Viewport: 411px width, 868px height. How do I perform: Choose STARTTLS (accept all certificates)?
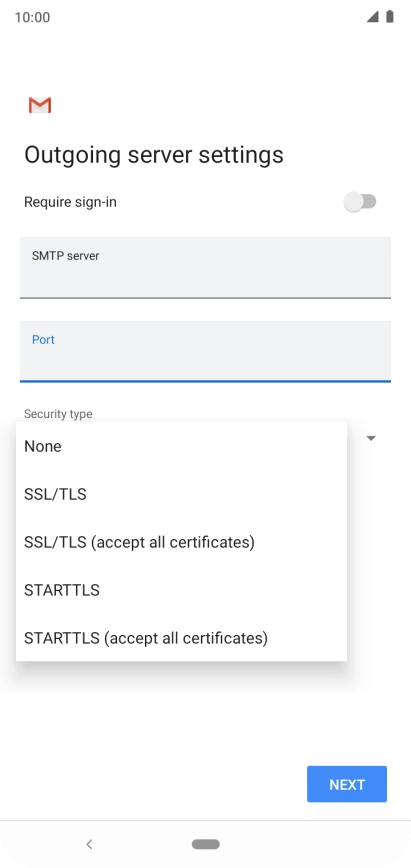pyautogui.click(x=182, y=638)
